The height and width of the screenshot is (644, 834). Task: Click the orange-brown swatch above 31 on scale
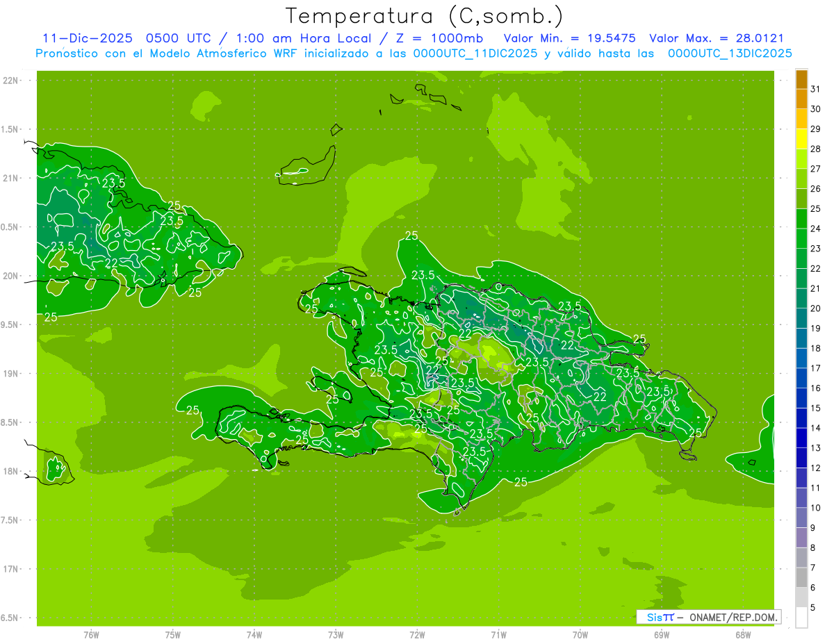coord(802,79)
